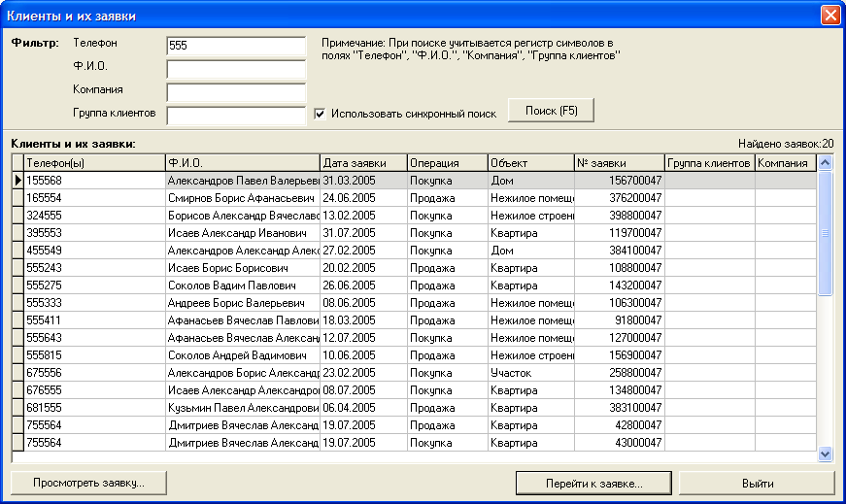
Task: Click the row selector for phone 681555
Action: 17,408
